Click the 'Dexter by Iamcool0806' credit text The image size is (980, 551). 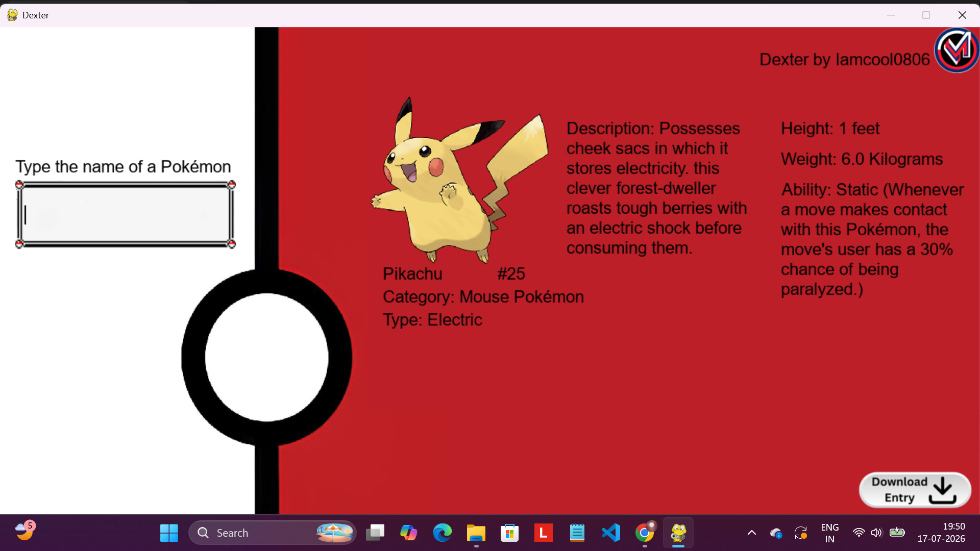pos(845,60)
